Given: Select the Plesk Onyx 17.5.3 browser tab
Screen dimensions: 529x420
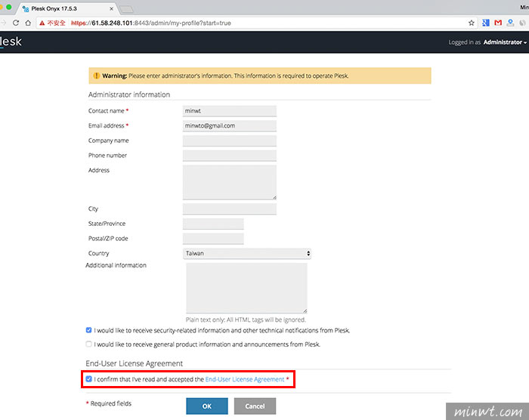Looking at the screenshot, I should (67, 9).
